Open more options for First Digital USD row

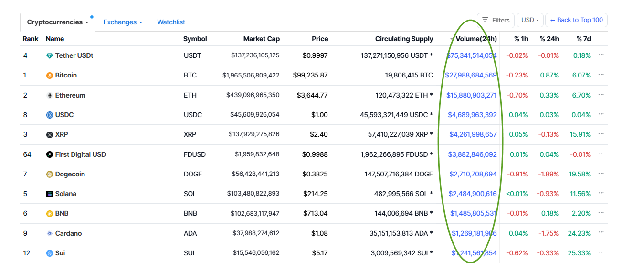(601, 153)
